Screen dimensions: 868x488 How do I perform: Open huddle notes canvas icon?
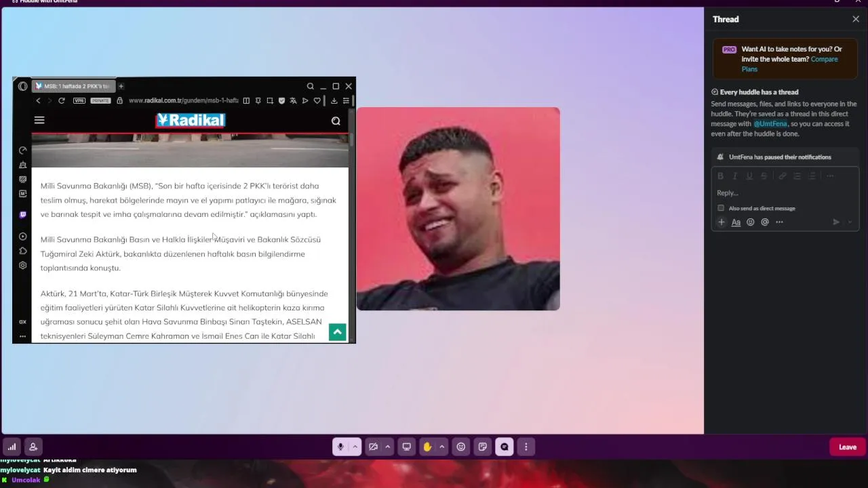pyautogui.click(x=483, y=447)
